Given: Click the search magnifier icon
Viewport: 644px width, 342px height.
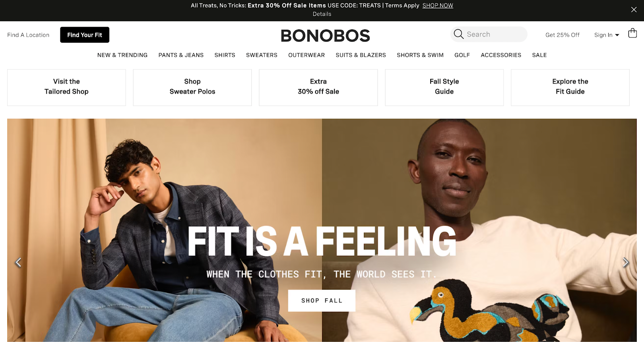Looking at the screenshot, I should pyautogui.click(x=458, y=34).
